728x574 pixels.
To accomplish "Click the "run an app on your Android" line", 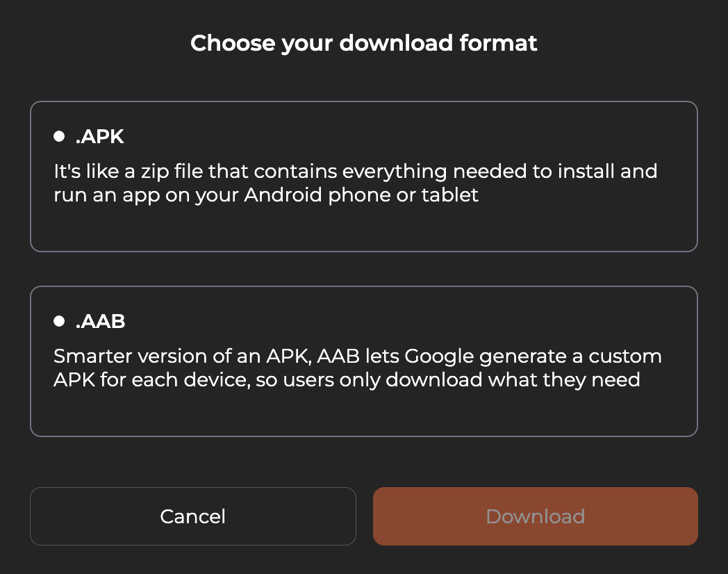I will pyautogui.click(x=266, y=195).
